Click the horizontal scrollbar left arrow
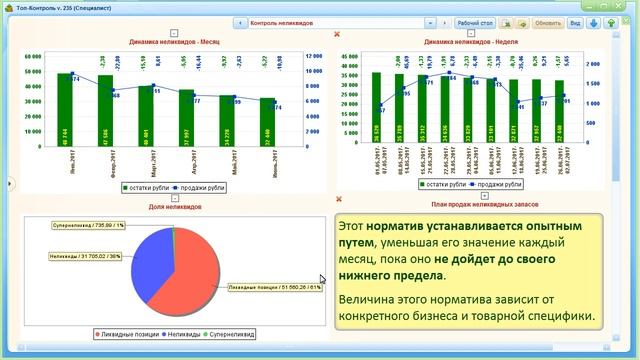Viewport: 640px width, 360px height. 21,348
